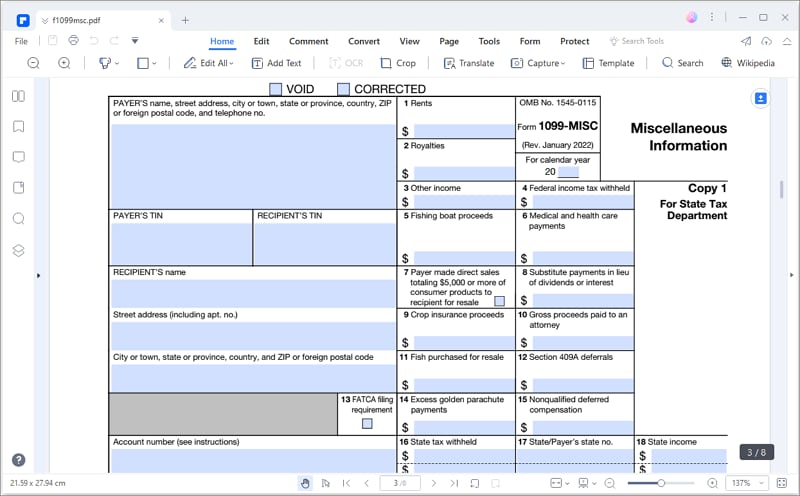Click the Zoom Out magnifier in toolbar
This screenshot has height=496, width=800.
[x=33, y=63]
